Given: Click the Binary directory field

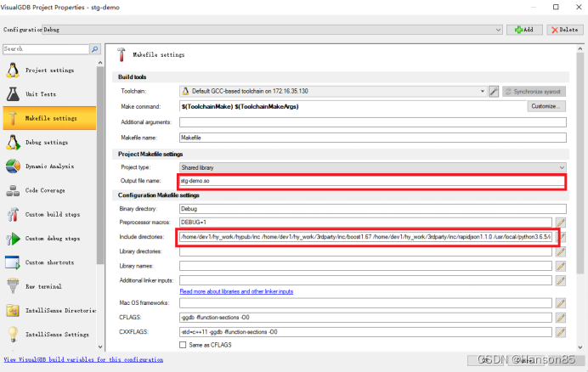Looking at the screenshot, I should [373, 209].
